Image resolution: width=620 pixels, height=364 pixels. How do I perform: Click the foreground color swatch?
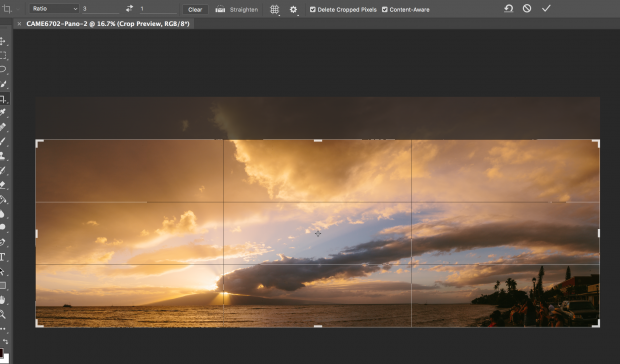coord(1,352)
